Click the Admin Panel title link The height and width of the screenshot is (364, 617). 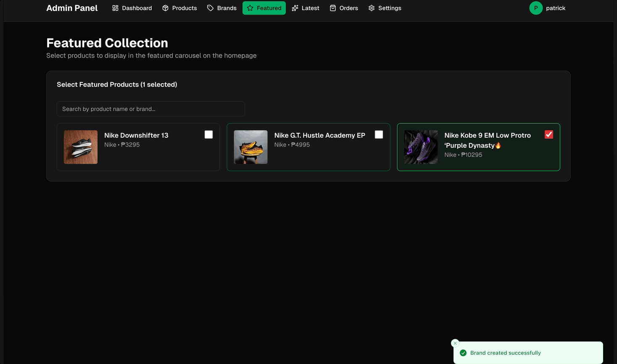72,8
